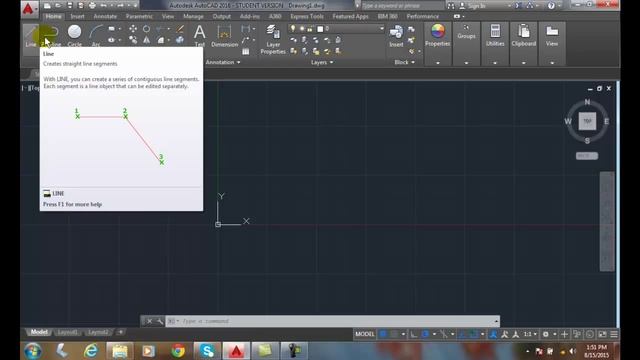This screenshot has width=640, height=360.
Task: Open the annotation scale 1:1 dropdown
Action: tap(530, 334)
